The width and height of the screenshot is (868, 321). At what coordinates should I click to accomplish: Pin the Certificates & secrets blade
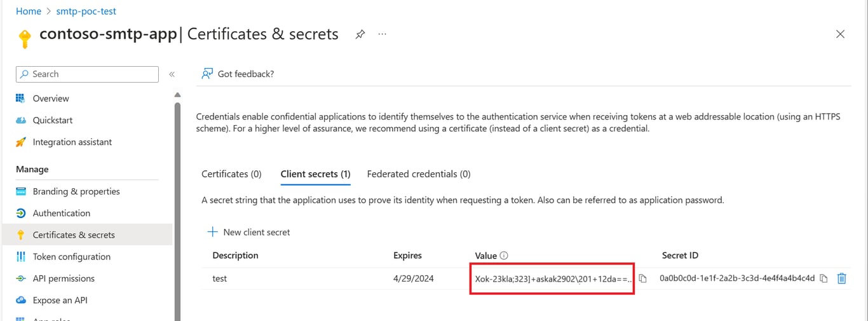360,34
